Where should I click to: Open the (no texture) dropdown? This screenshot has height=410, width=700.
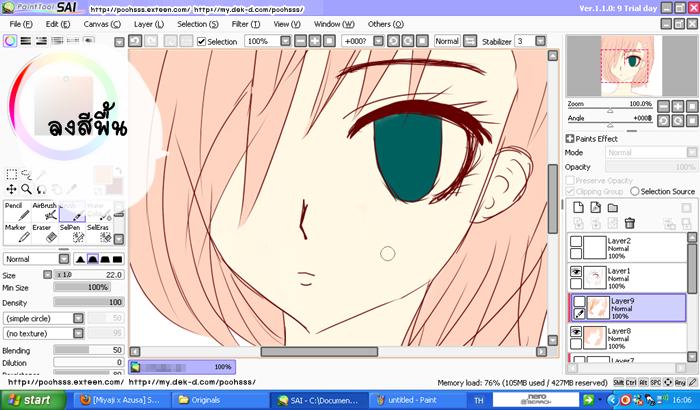(x=78, y=333)
